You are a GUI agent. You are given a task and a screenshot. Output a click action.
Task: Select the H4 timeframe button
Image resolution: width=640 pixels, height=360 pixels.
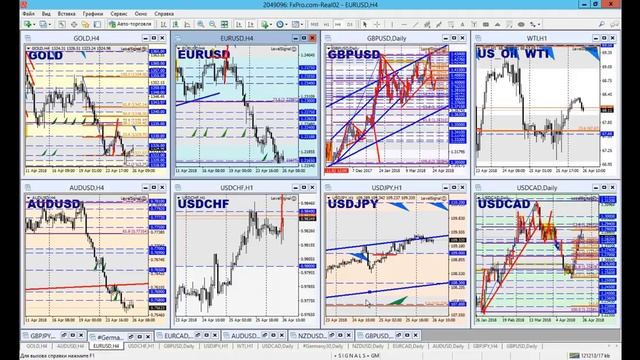point(338,24)
